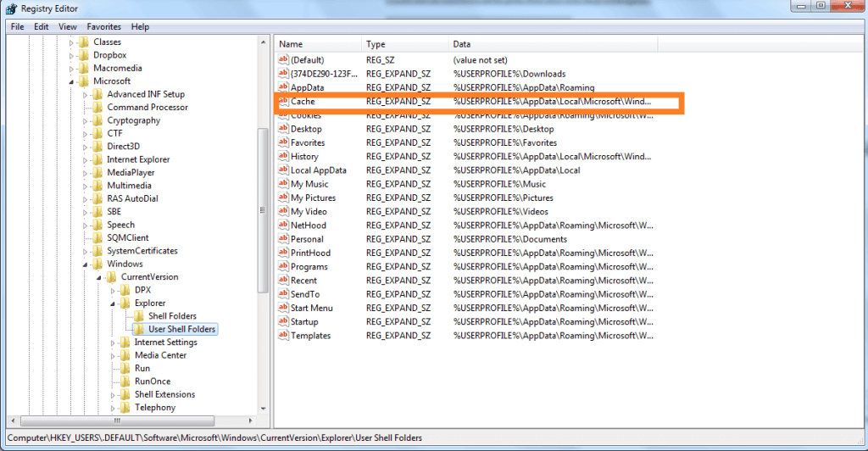Click the string value icon beside Desktop
Image resolution: width=868 pixels, height=451 pixels.
pos(283,129)
